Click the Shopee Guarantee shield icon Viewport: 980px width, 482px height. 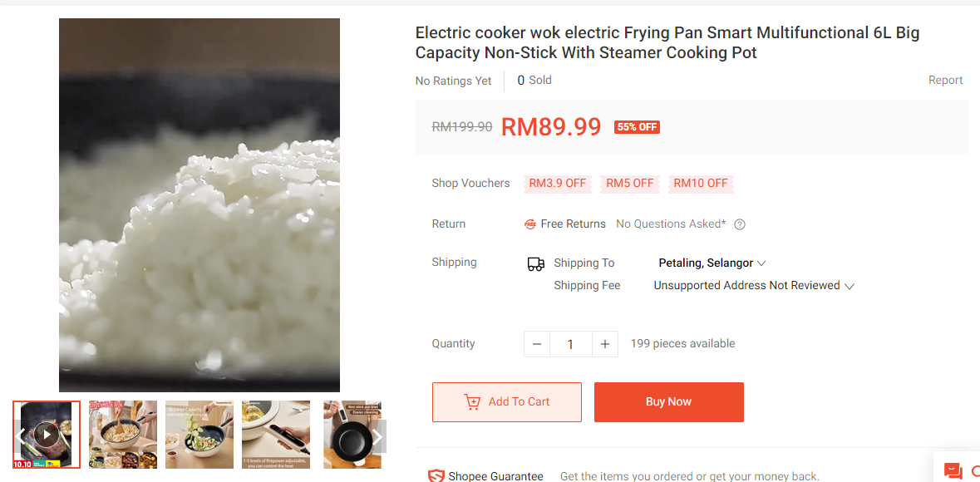point(436,476)
